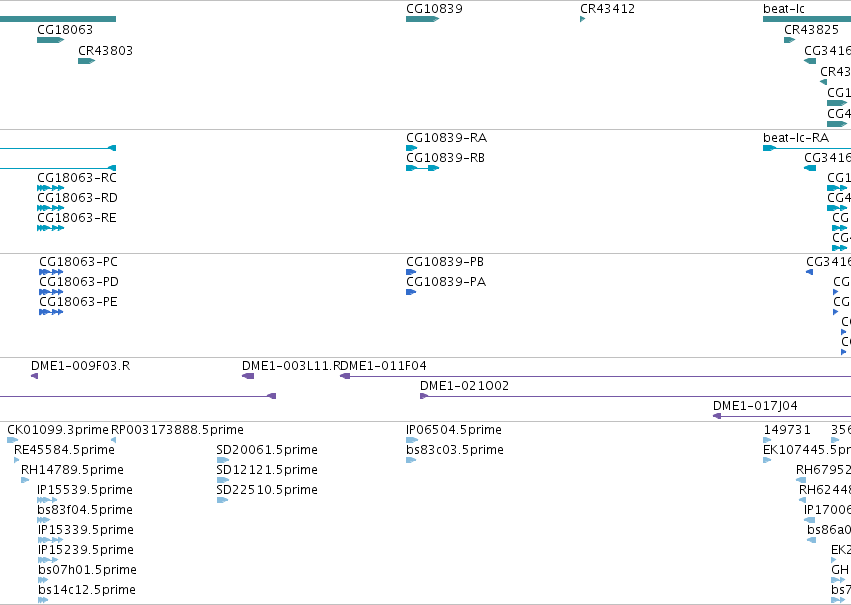Screen dimensions: 851x605
Task: Click the SD20061.5prime EST glyph
Action: tap(222, 461)
